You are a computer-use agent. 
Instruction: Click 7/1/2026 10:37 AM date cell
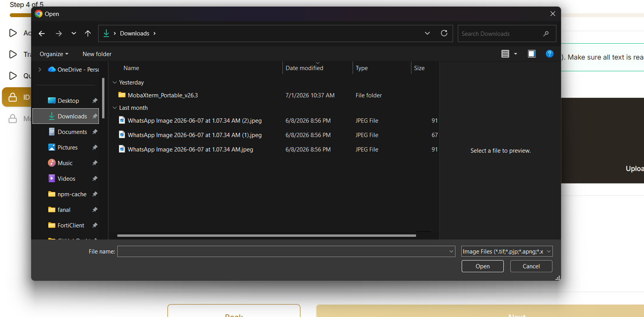[x=310, y=95]
